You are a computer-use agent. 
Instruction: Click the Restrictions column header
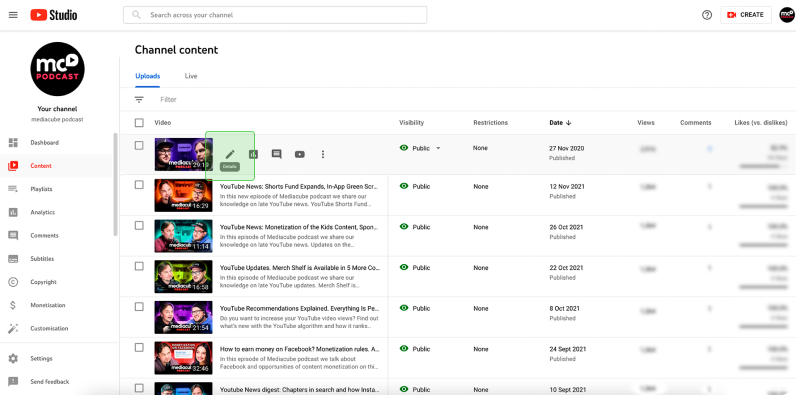(x=490, y=123)
